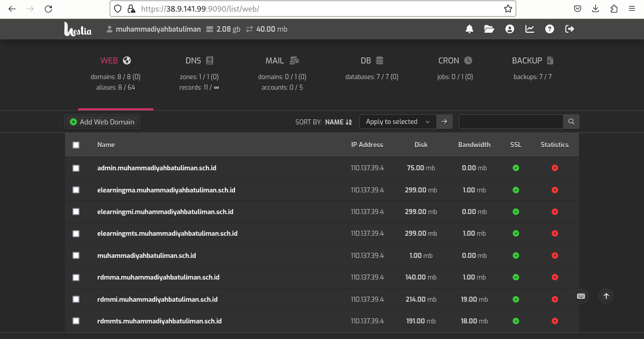Open the notifications bell icon
The image size is (644, 339).
(469, 29)
